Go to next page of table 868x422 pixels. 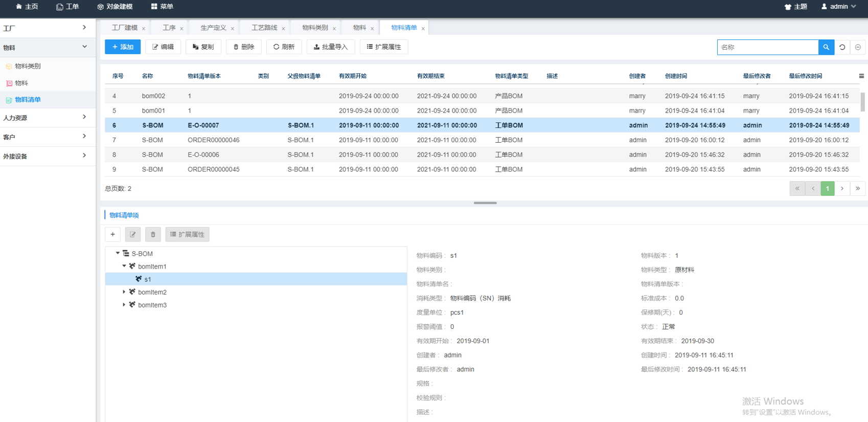click(842, 189)
